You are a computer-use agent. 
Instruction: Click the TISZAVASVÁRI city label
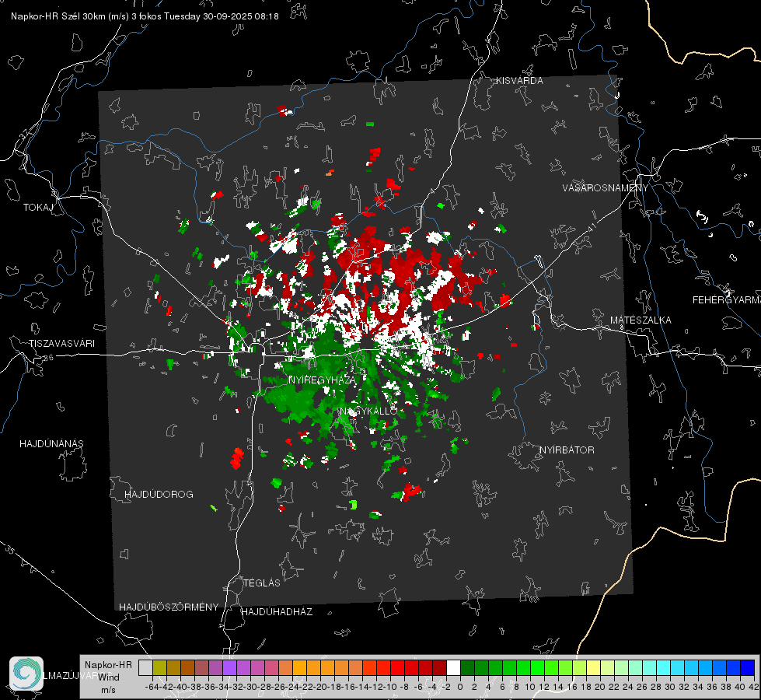pyautogui.click(x=61, y=344)
